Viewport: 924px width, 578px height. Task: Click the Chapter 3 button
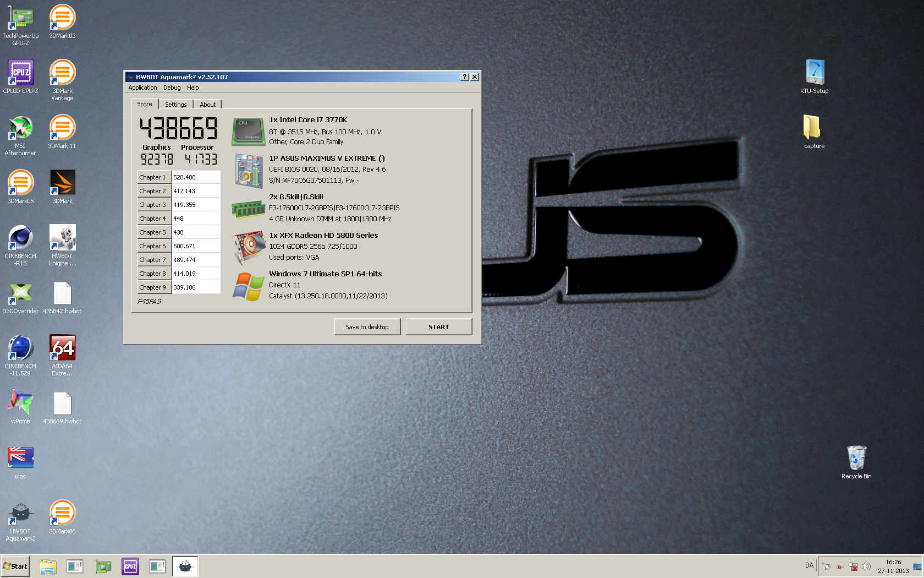tap(154, 205)
